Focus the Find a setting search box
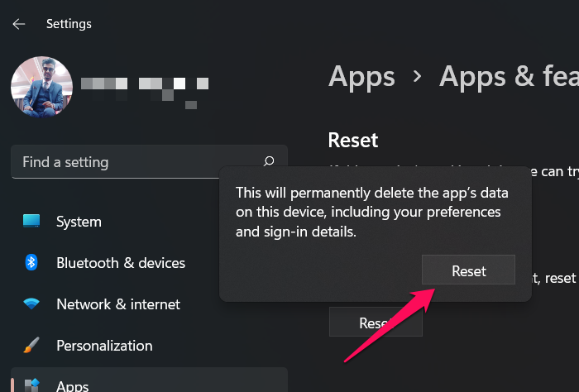 (x=136, y=162)
